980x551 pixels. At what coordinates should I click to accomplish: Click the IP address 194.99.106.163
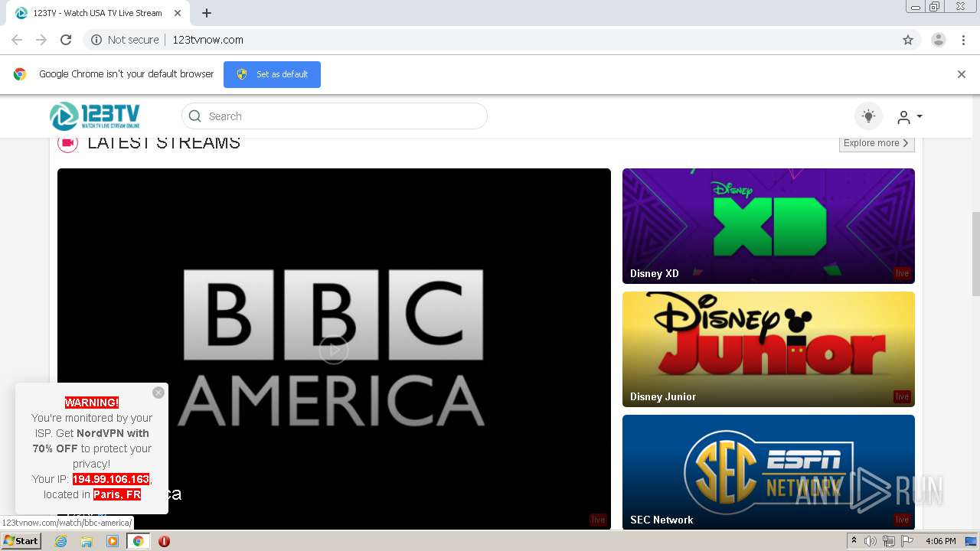(x=111, y=479)
